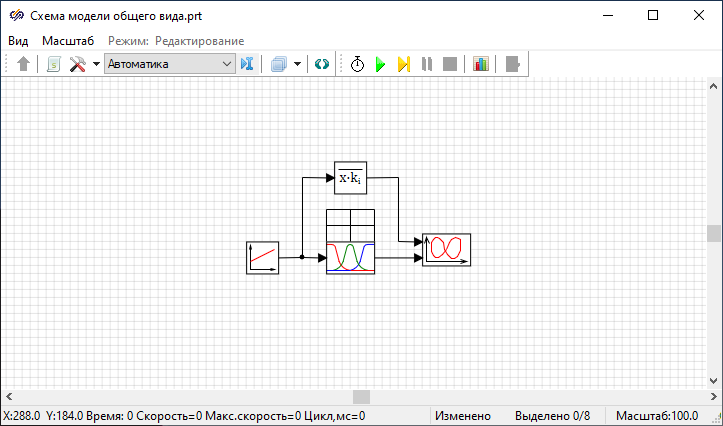Start simulation with green play button
Viewport: 723px width, 426px height.
[x=380, y=64]
